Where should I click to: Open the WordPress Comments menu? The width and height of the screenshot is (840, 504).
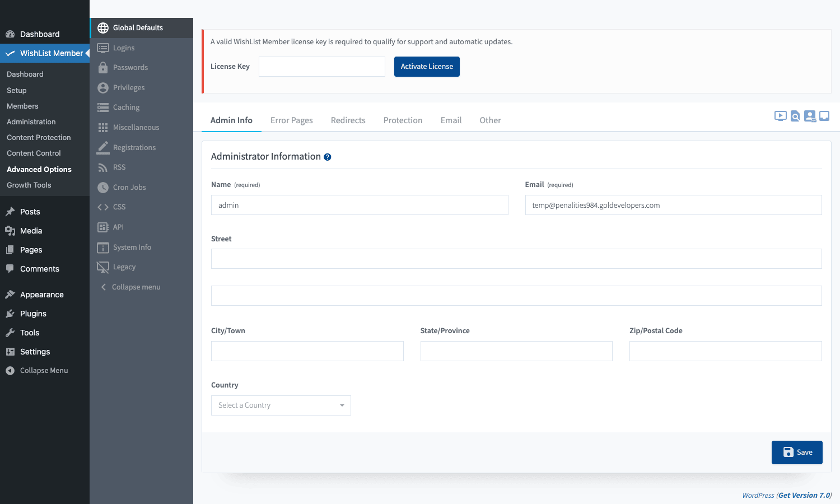45,269
